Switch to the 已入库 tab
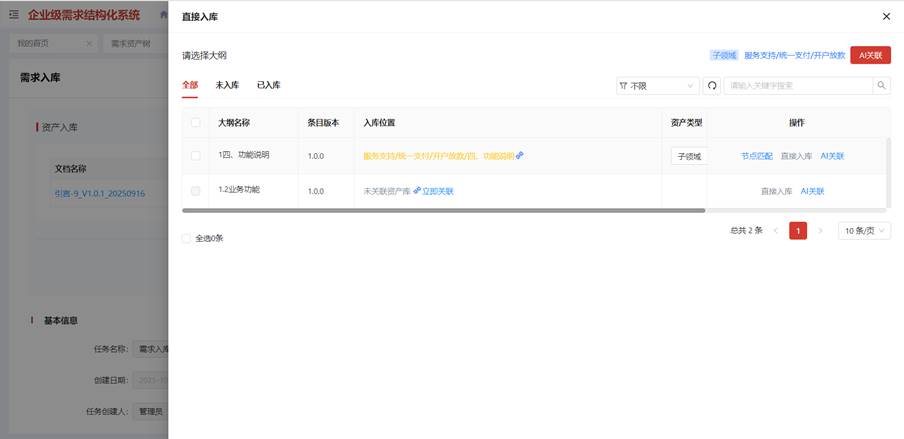The height and width of the screenshot is (439, 904). [269, 85]
